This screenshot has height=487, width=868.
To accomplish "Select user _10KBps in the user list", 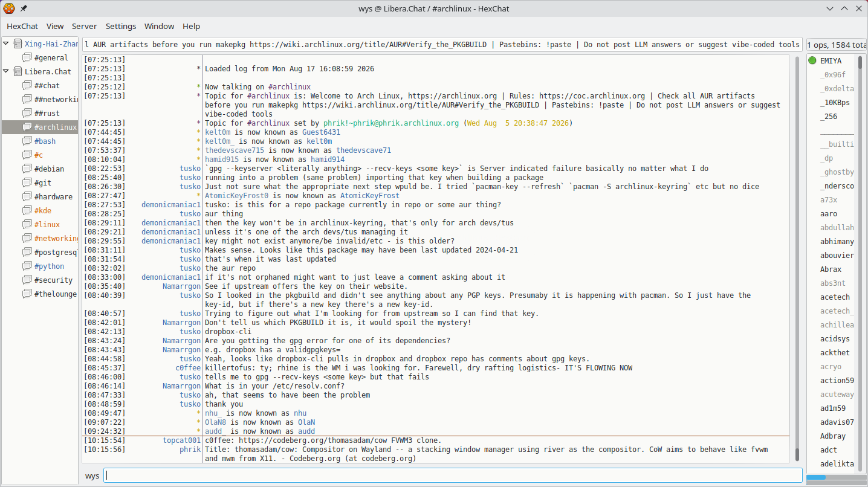I will (831, 102).
